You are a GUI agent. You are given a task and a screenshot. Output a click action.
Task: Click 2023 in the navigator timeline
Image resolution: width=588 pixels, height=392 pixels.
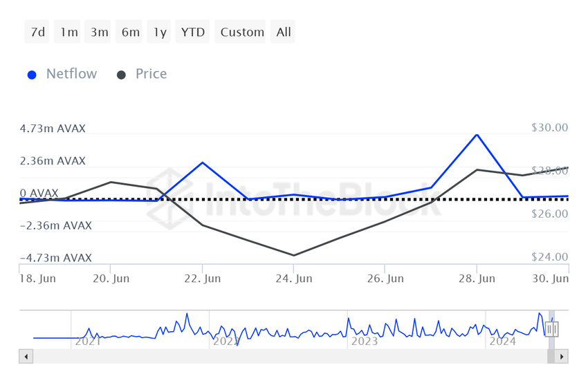pos(365,342)
